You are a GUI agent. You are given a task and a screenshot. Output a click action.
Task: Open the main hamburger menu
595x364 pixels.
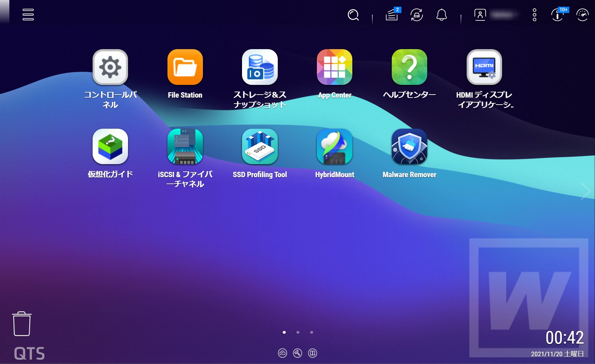click(x=28, y=15)
